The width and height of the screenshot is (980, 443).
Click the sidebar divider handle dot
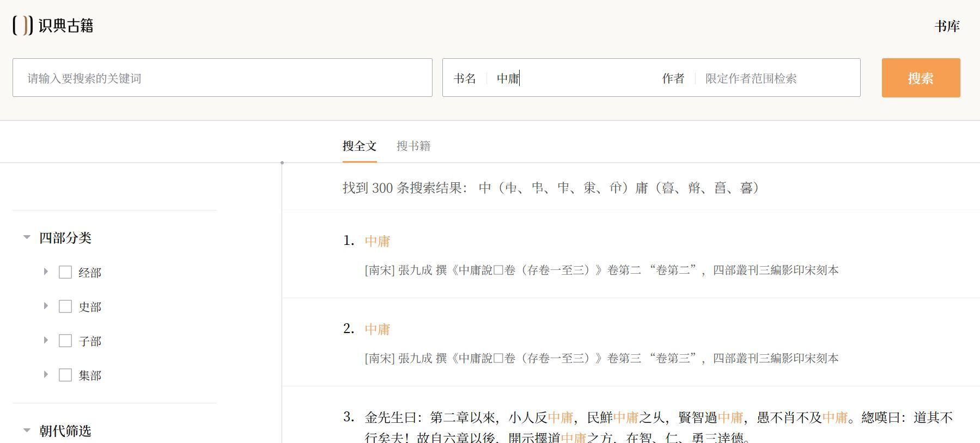(282, 163)
